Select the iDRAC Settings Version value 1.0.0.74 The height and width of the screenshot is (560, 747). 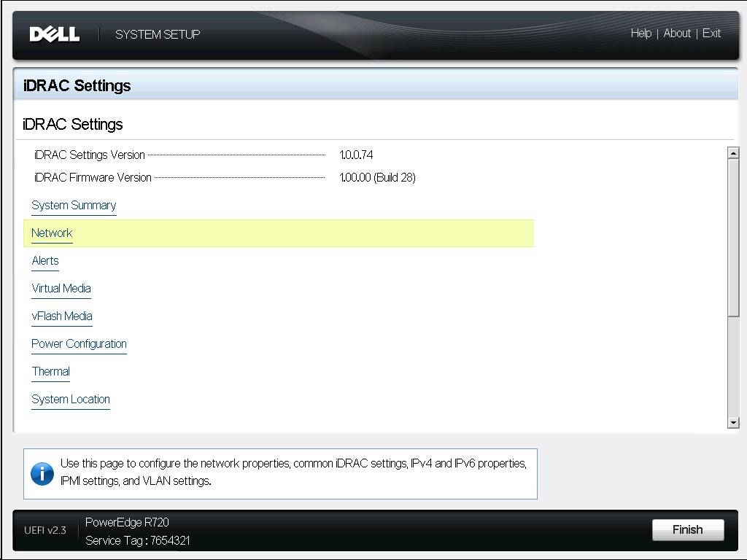356,155
